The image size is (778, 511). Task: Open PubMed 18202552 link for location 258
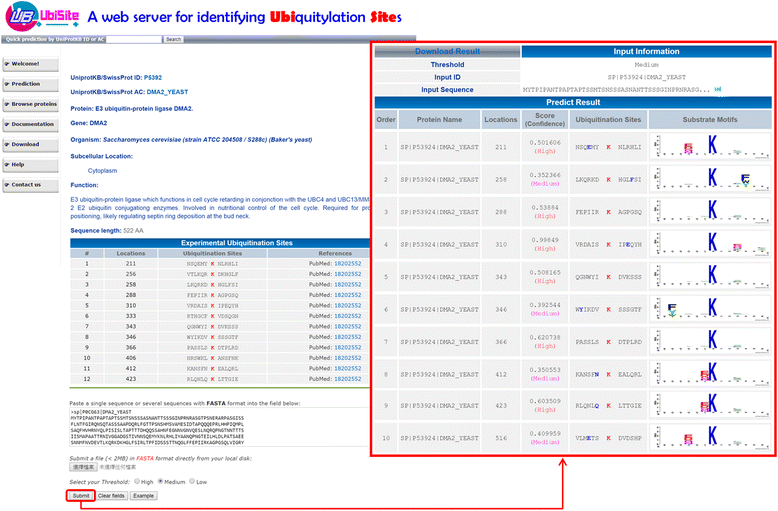[x=347, y=285]
